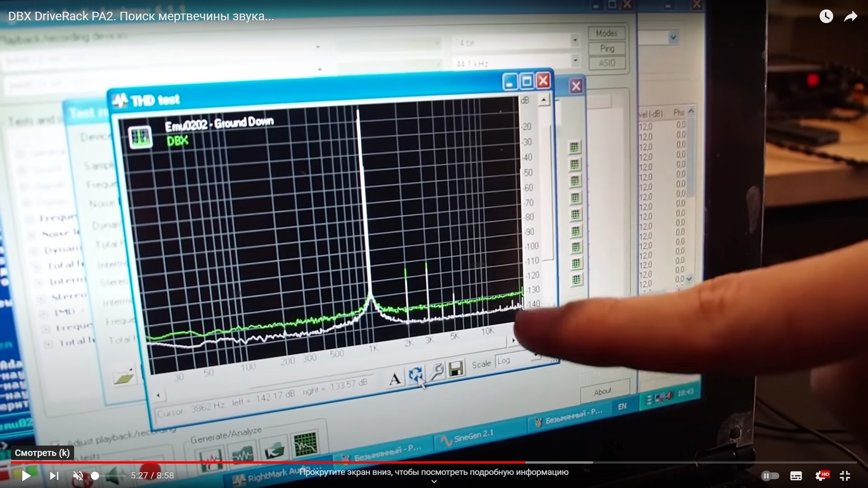Click the wrench settings icon in THD test

[x=436, y=372]
